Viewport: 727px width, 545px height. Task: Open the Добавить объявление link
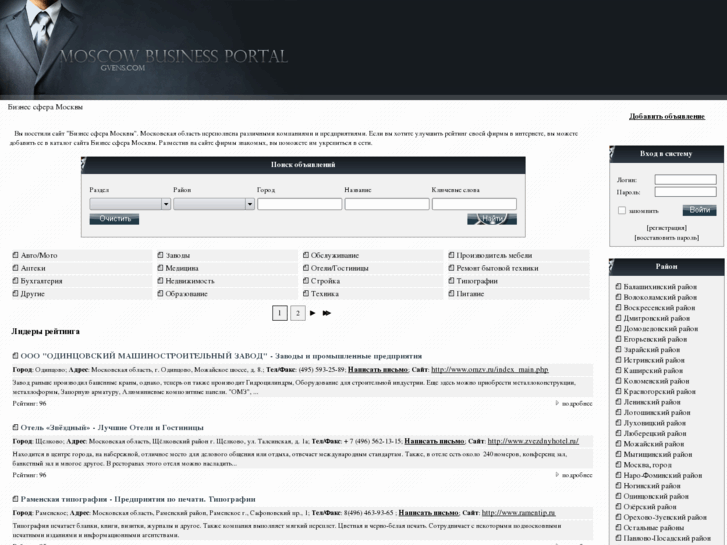pyautogui.click(x=667, y=116)
